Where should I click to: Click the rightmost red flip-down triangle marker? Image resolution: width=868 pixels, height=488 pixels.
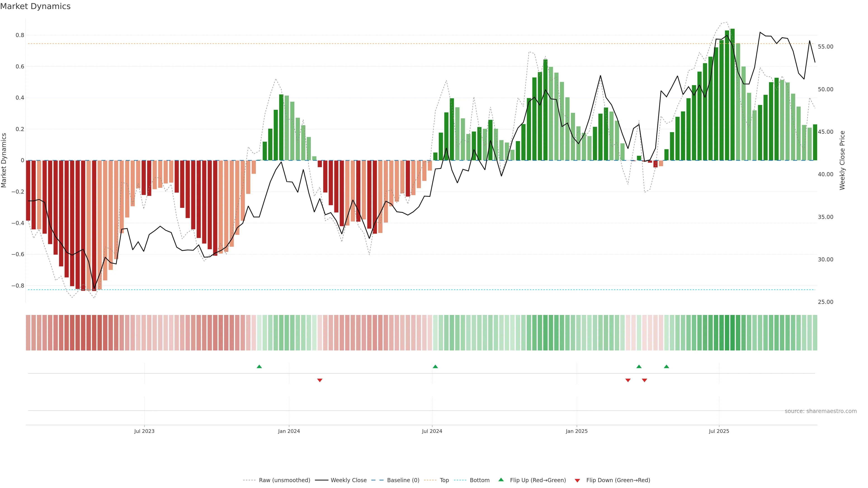pyautogui.click(x=644, y=380)
